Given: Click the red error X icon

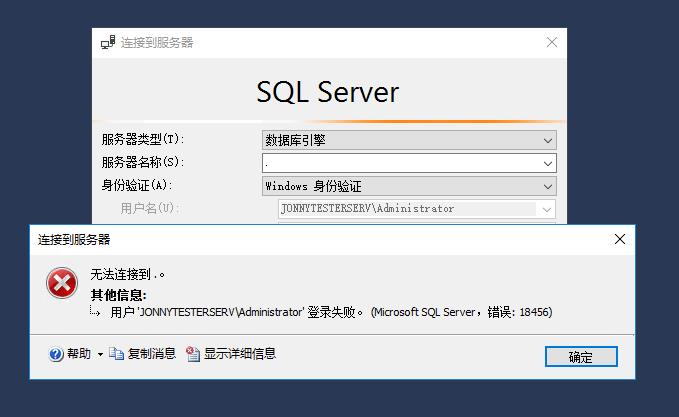Looking at the screenshot, I should tap(62, 284).
